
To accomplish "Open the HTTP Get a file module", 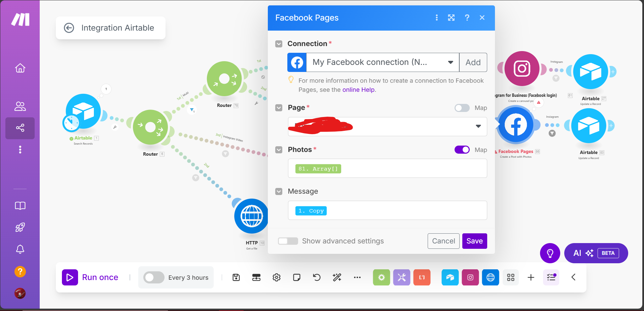I will (251, 216).
